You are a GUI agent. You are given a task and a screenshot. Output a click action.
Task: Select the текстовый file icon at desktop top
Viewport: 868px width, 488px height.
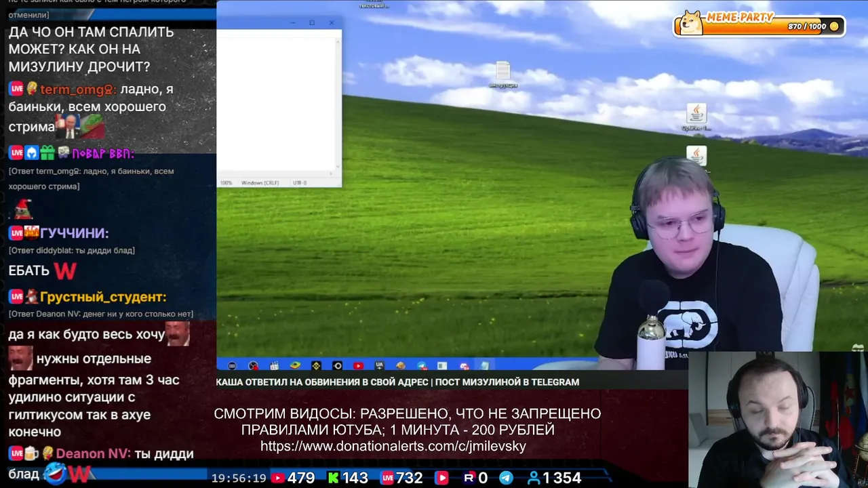(x=373, y=4)
